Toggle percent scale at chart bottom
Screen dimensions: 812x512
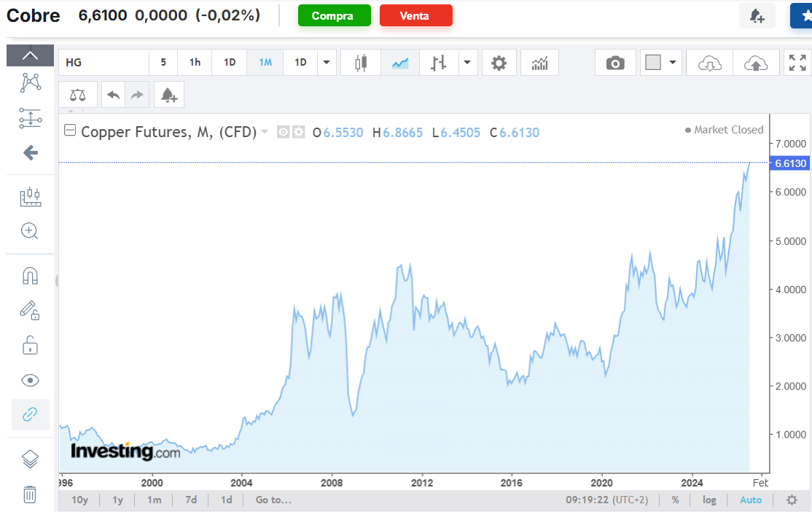click(675, 500)
